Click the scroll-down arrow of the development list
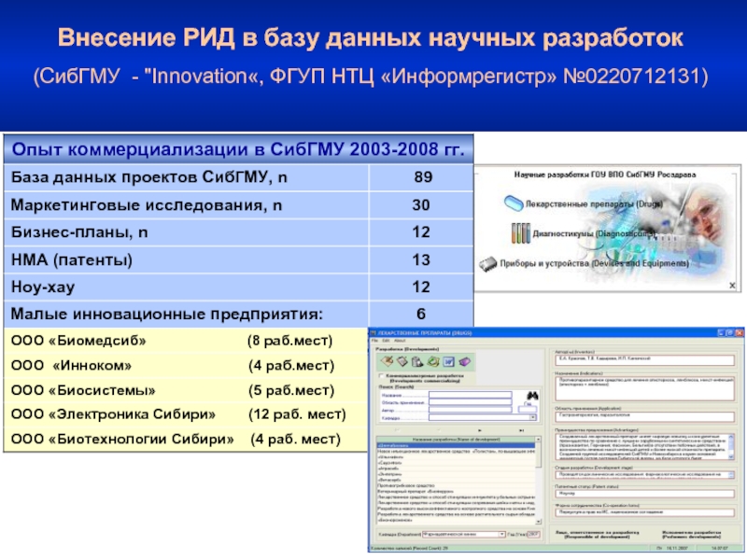 click(x=539, y=522)
